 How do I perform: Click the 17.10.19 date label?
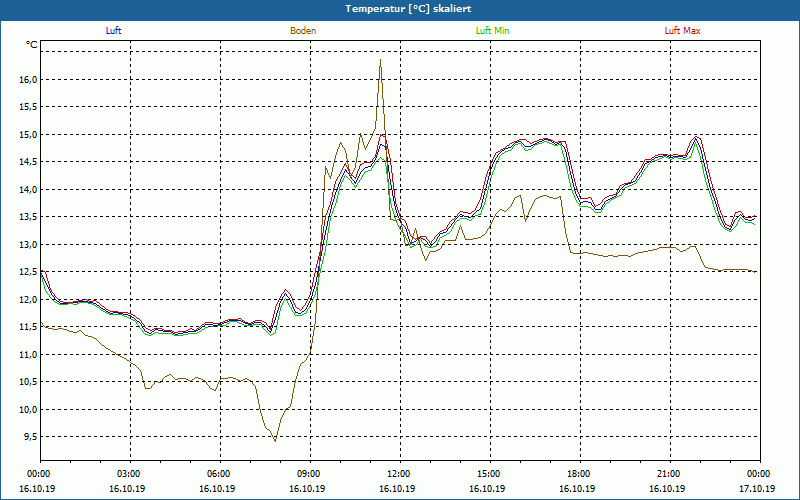(757, 488)
